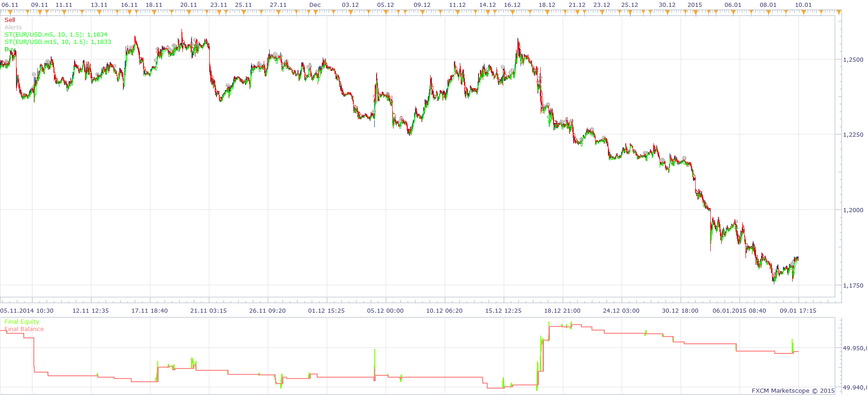Select the ST(EUR/USD.m15, 10, 1.5) indicator label

click(58, 42)
